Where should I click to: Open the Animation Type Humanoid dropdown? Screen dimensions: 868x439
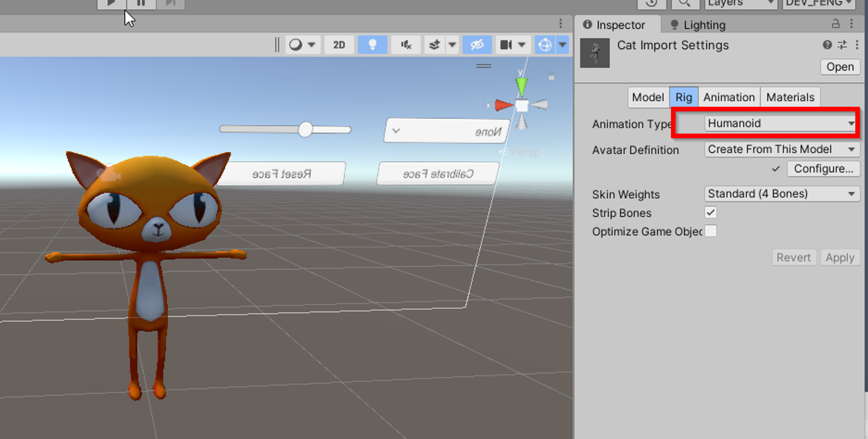pos(781,123)
